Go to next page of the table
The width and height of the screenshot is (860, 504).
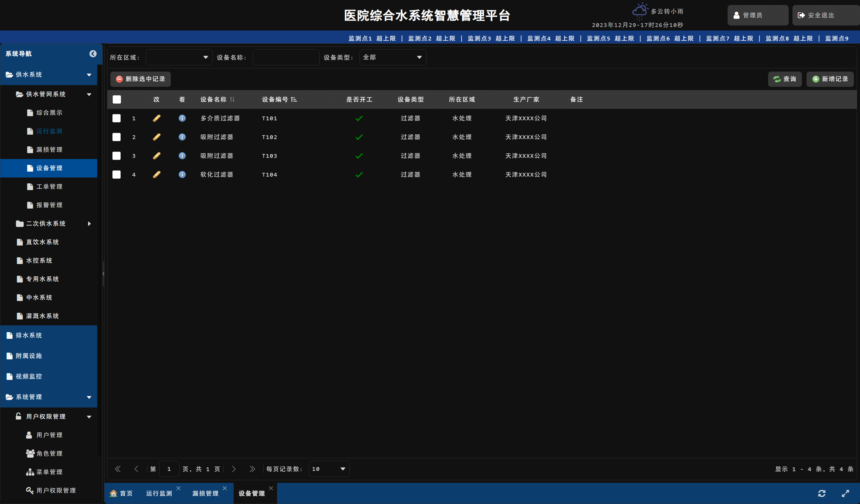point(234,469)
